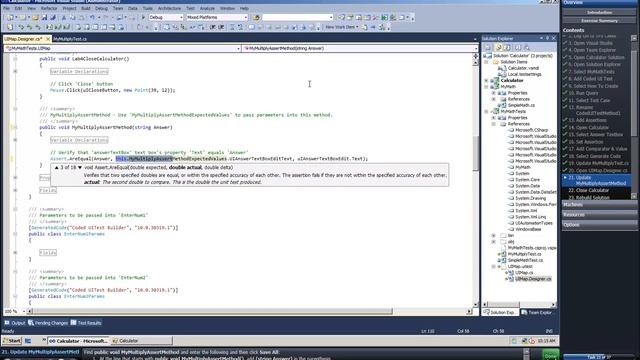Click the editor vertical scrollbar thumb
This screenshot has width=640, height=360.
pos(476,153)
